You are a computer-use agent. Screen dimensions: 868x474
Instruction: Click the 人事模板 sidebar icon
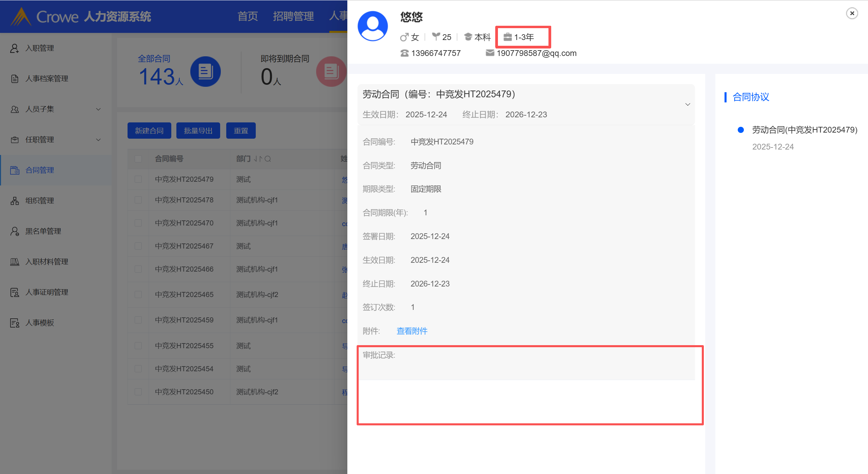[x=14, y=323]
